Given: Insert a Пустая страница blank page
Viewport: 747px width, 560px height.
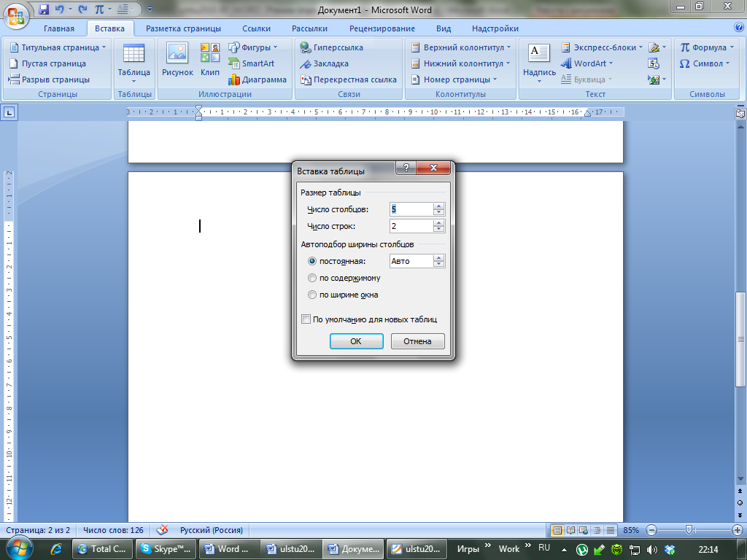Looking at the screenshot, I should point(47,63).
